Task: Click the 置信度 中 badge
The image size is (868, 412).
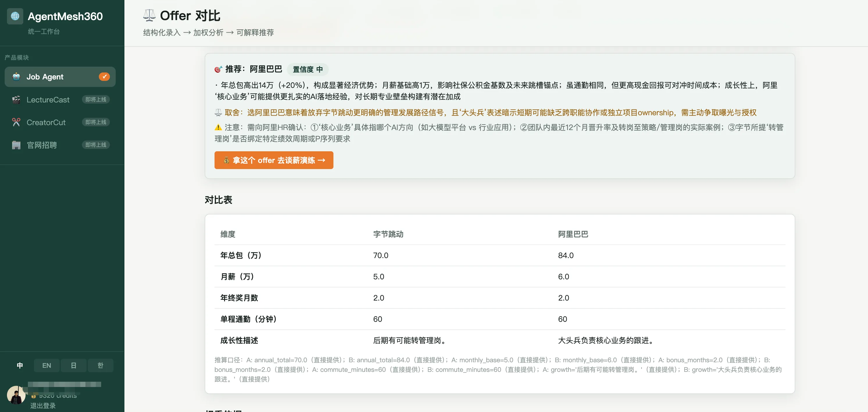Action: [308, 70]
